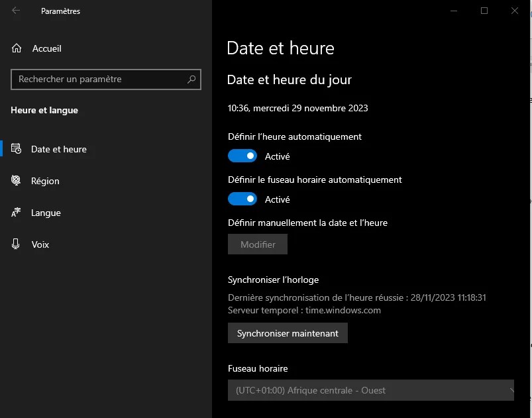Viewport: 532px width, 418px height.
Task: Click the back arrow in Paramètres
Action: pos(15,11)
